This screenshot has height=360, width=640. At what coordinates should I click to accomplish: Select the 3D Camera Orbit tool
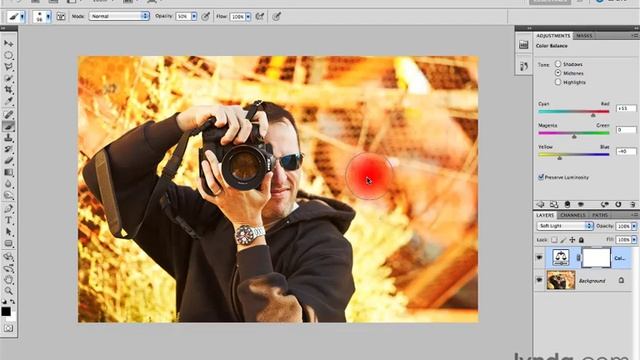[9, 269]
